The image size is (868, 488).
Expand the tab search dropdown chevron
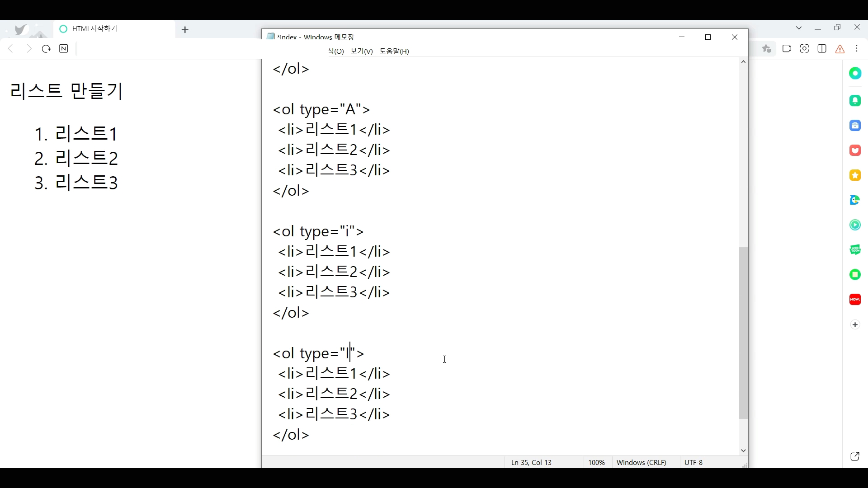pos(799,28)
